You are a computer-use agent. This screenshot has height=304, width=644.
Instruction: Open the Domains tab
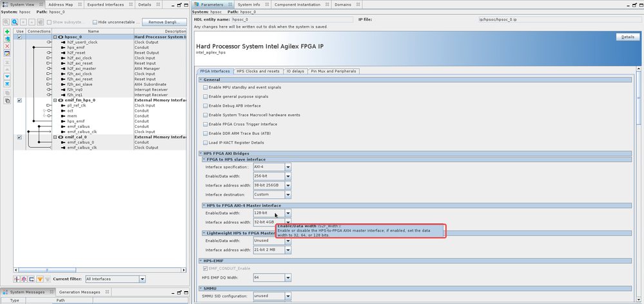pyautogui.click(x=342, y=5)
